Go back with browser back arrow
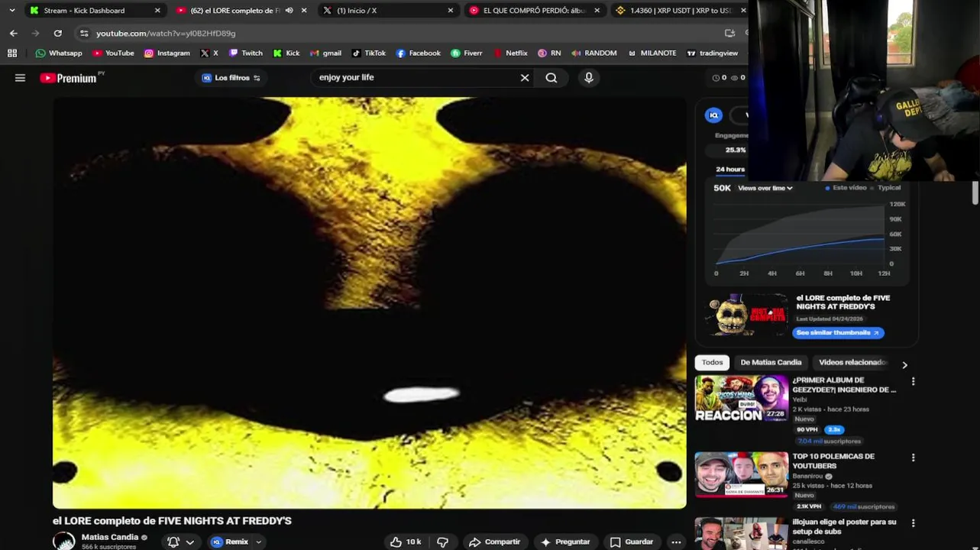 pos(13,33)
